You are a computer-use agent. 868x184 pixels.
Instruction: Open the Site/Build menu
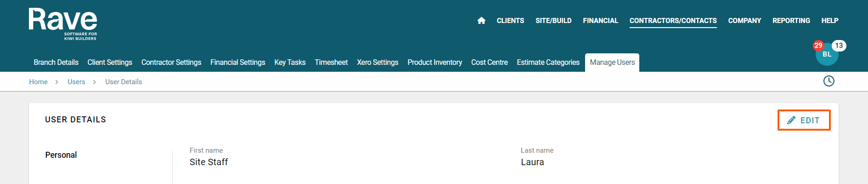[x=553, y=21]
